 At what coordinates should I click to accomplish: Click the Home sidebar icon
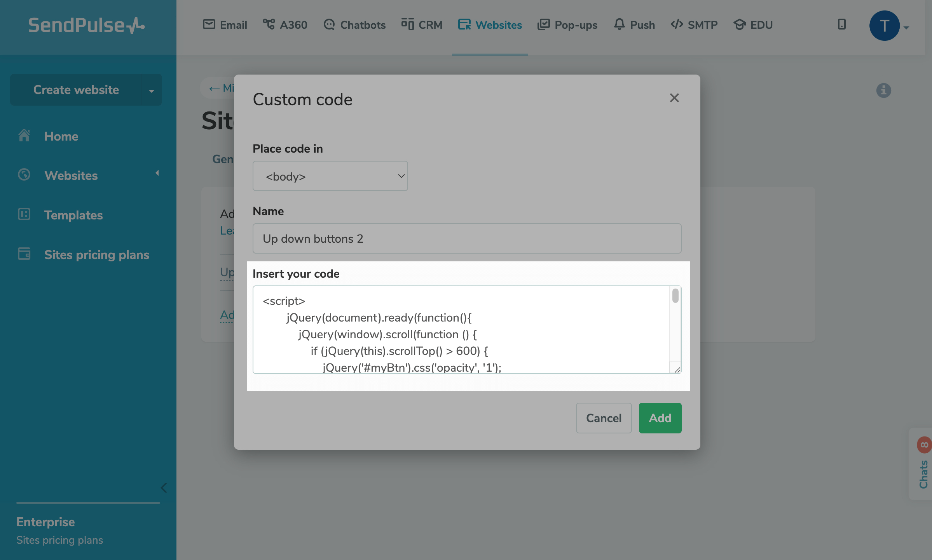point(24,136)
